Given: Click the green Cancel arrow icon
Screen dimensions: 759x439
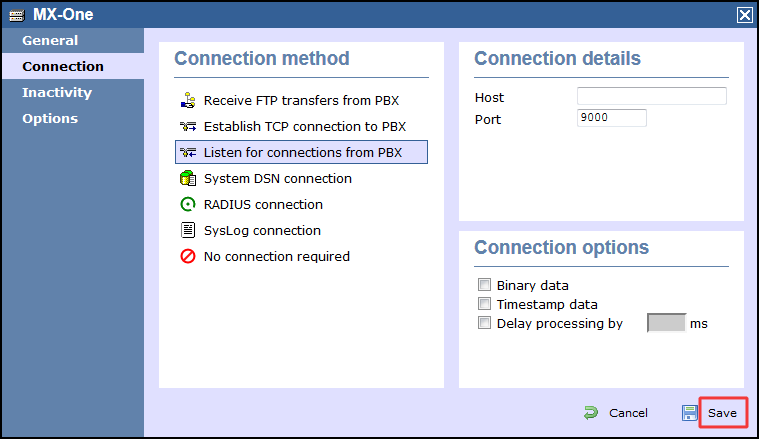Looking at the screenshot, I should [x=591, y=413].
